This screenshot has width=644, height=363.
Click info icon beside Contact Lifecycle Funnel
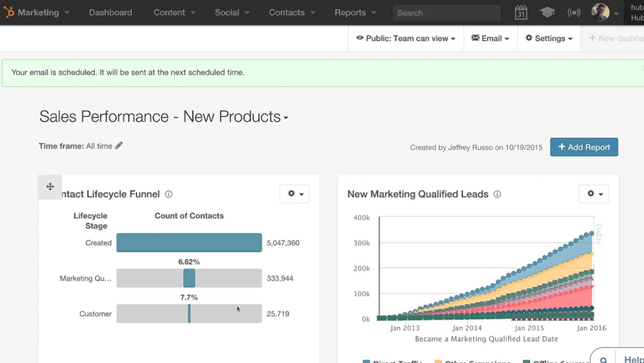click(x=169, y=194)
